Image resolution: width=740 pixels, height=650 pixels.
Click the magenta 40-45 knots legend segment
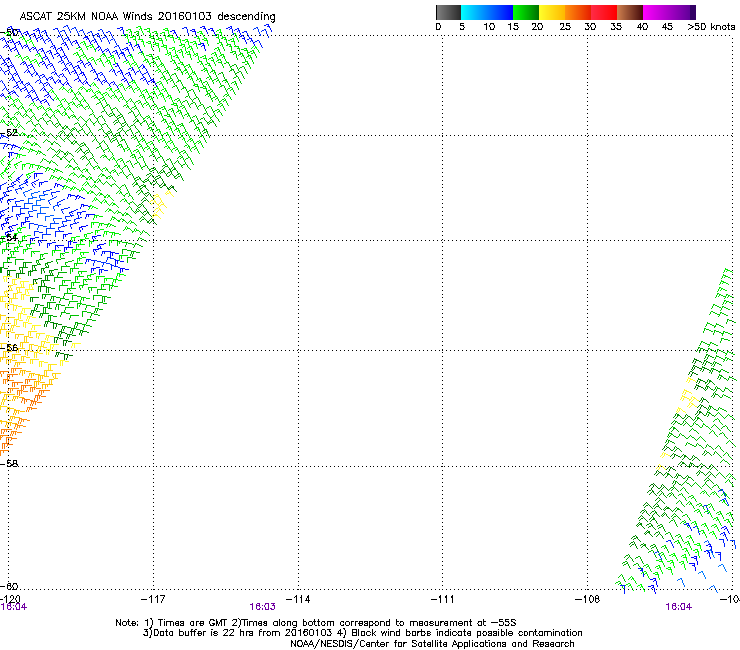pyautogui.click(x=656, y=12)
